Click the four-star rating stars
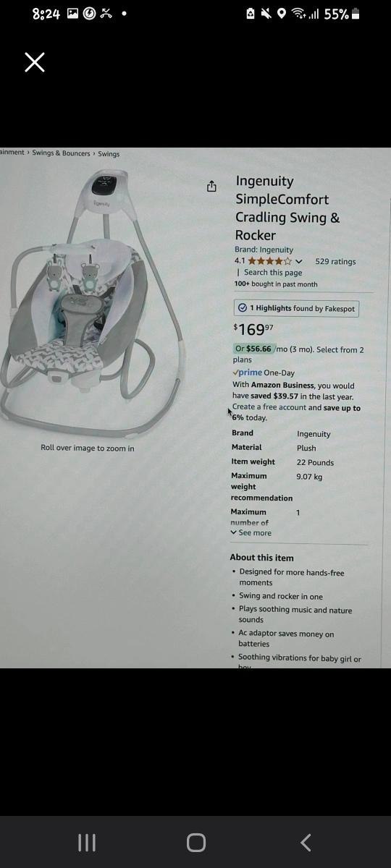 tap(270, 261)
